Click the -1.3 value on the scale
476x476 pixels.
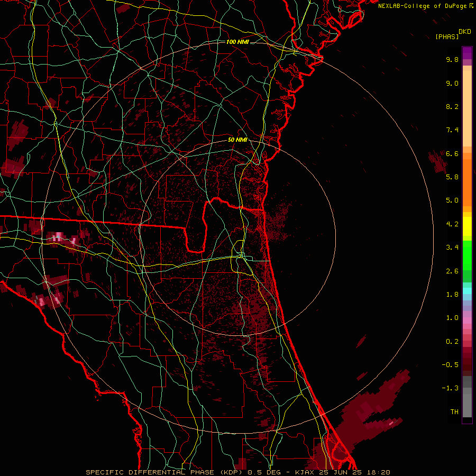click(x=450, y=388)
